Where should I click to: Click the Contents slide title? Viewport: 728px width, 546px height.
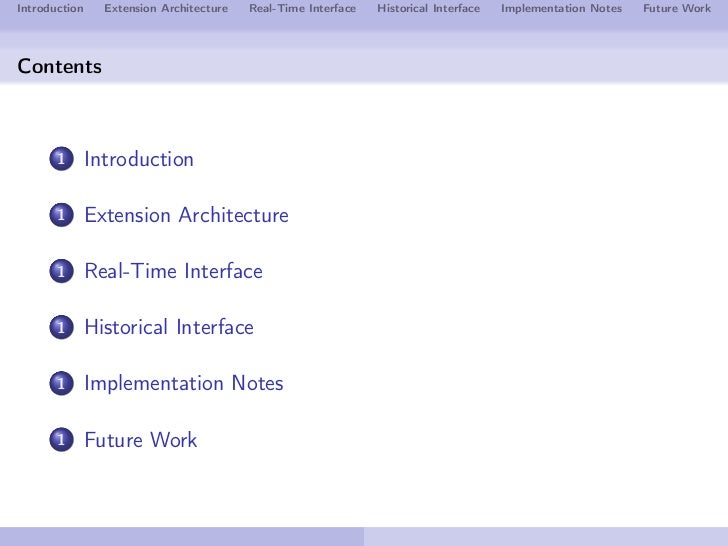click(59, 66)
